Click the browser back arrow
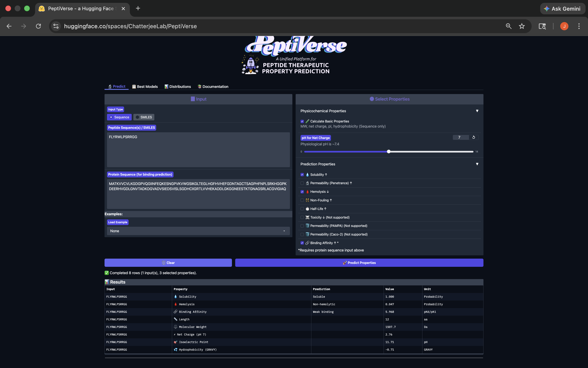 [x=9, y=26]
